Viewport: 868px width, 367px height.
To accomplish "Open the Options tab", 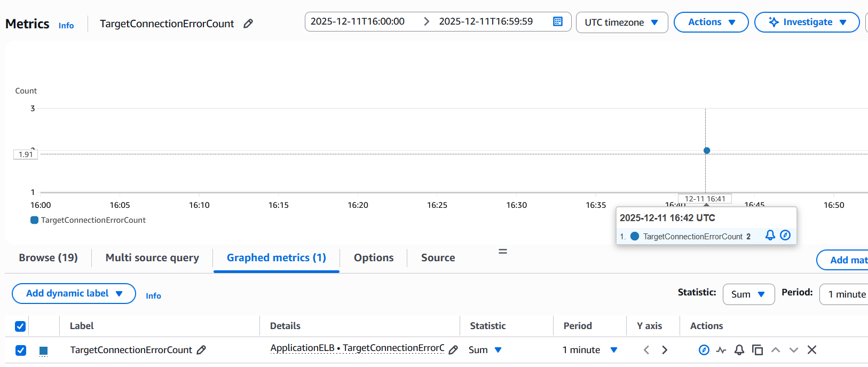I will pyautogui.click(x=374, y=257).
